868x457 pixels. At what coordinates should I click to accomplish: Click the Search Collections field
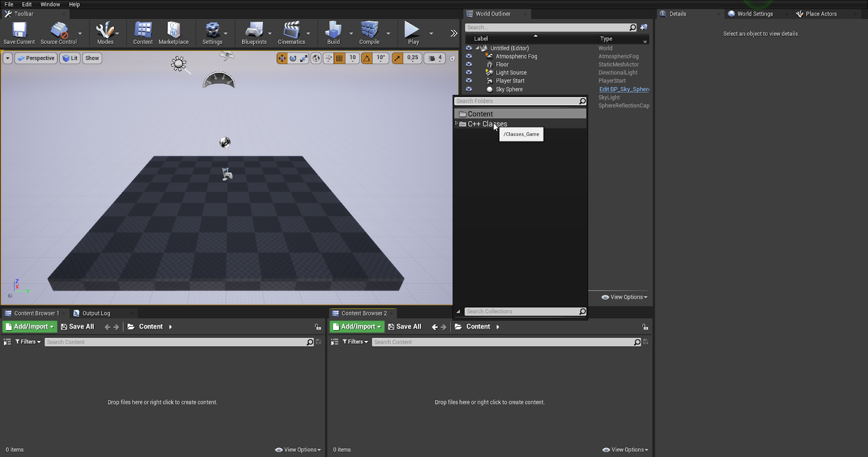pyautogui.click(x=521, y=312)
